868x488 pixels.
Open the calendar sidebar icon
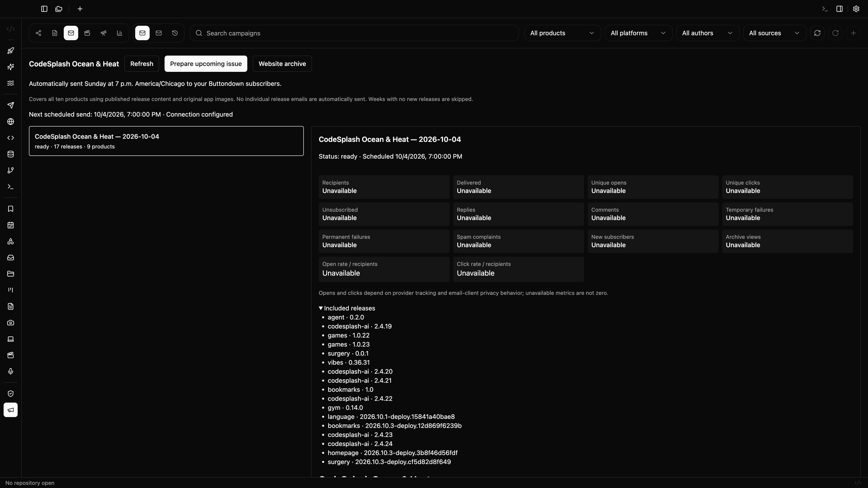(11, 225)
